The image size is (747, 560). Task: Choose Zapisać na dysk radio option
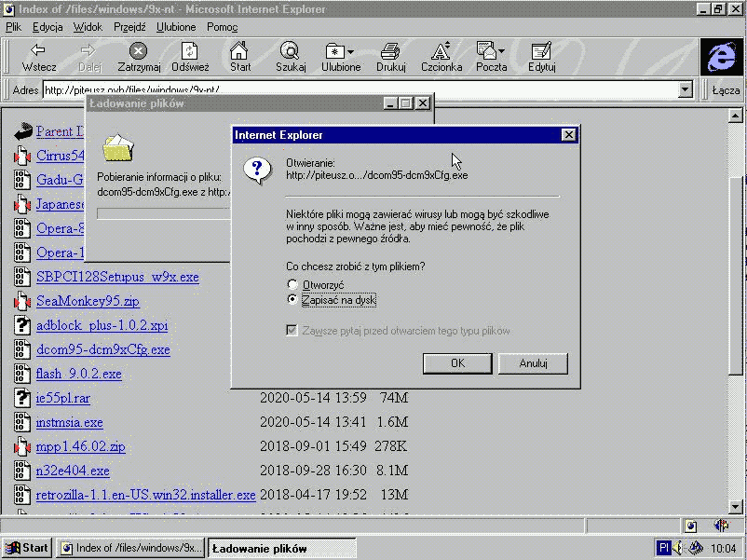pos(293,300)
